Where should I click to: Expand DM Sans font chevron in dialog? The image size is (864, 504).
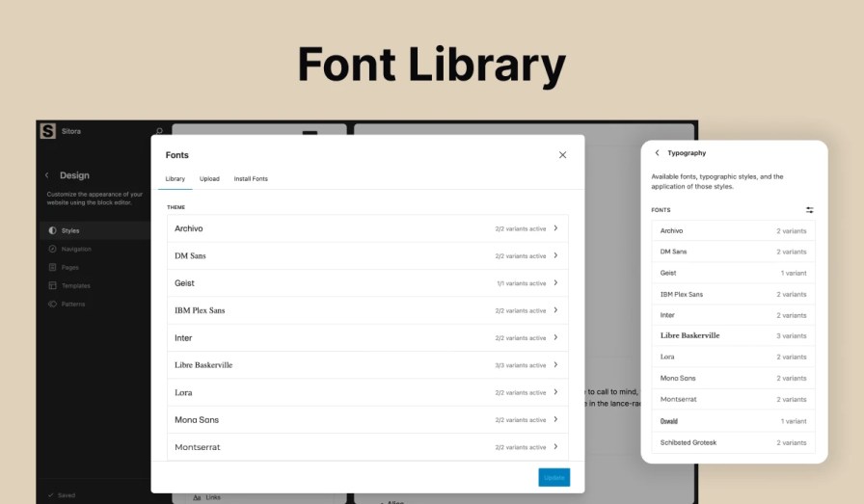(x=555, y=255)
